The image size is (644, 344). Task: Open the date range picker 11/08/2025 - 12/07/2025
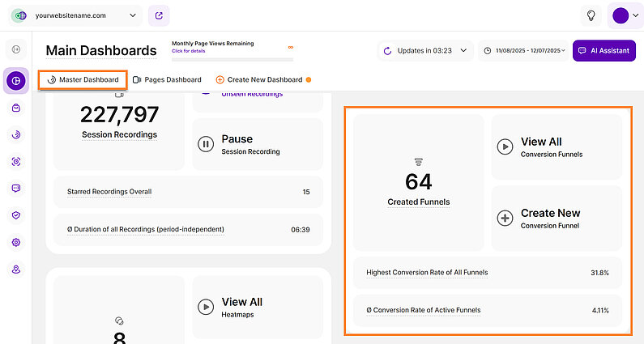[524, 50]
